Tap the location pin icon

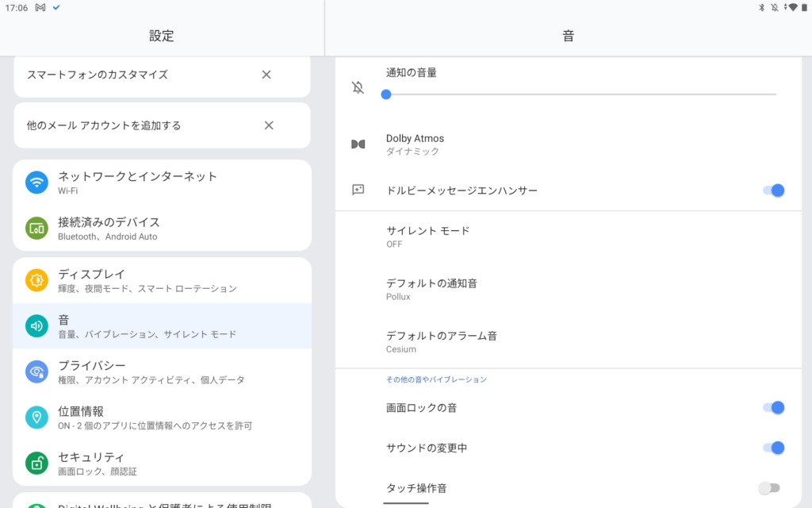pos(36,418)
